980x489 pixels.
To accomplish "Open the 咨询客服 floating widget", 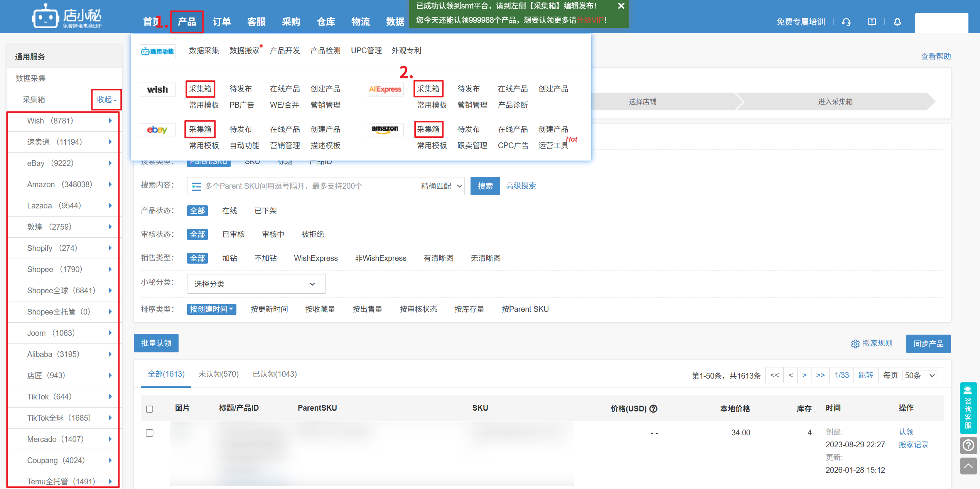I will [x=968, y=408].
